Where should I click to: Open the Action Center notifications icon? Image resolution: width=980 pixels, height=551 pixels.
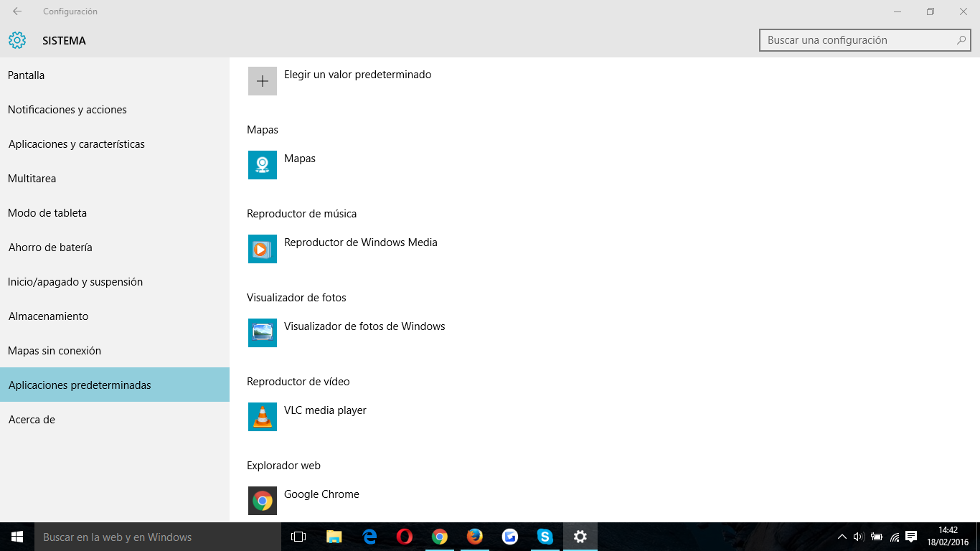point(912,537)
